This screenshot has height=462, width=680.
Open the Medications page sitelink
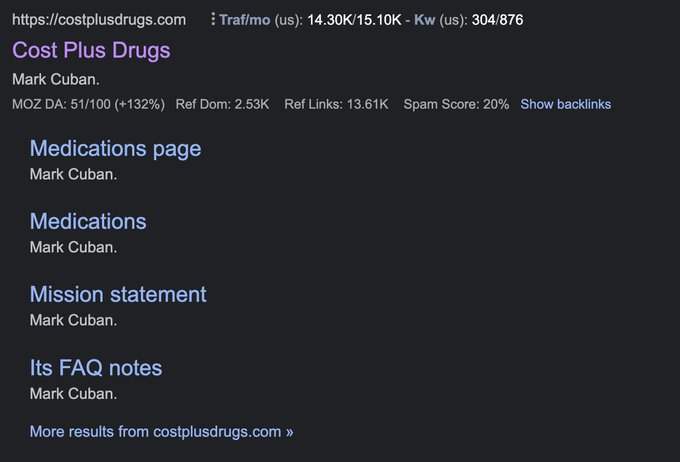[x=115, y=149]
